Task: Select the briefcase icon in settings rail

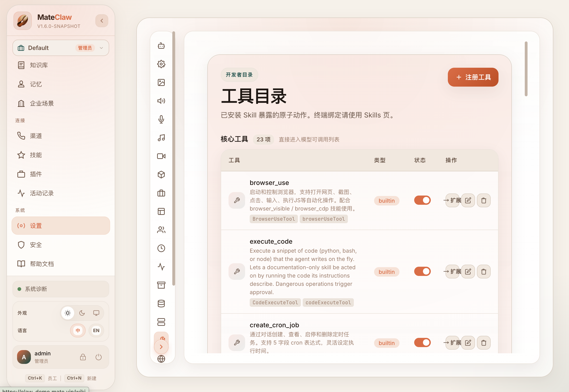Action: pyautogui.click(x=161, y=193)
